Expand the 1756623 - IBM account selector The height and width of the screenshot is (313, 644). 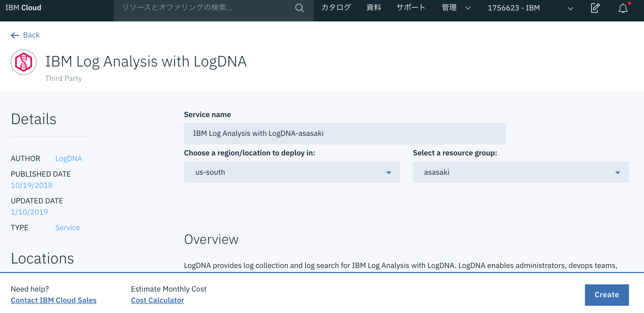[570, 9]
